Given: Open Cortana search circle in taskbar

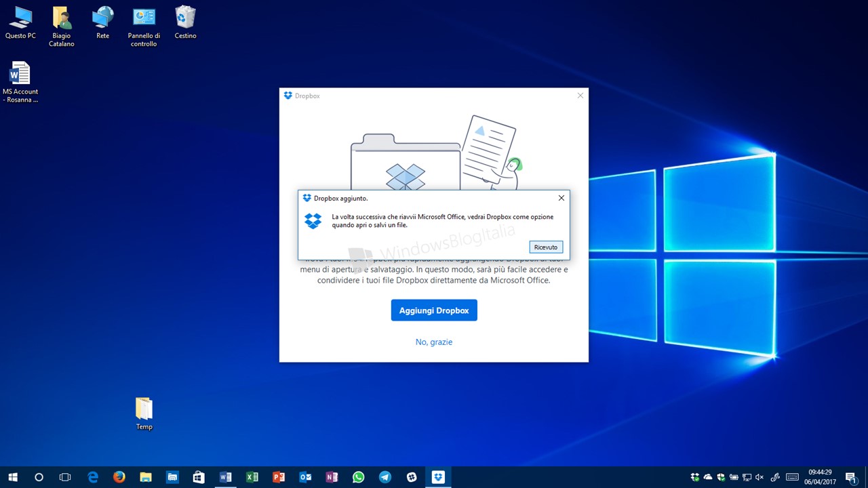Looking at the screenshot, I should pos(39,477).
